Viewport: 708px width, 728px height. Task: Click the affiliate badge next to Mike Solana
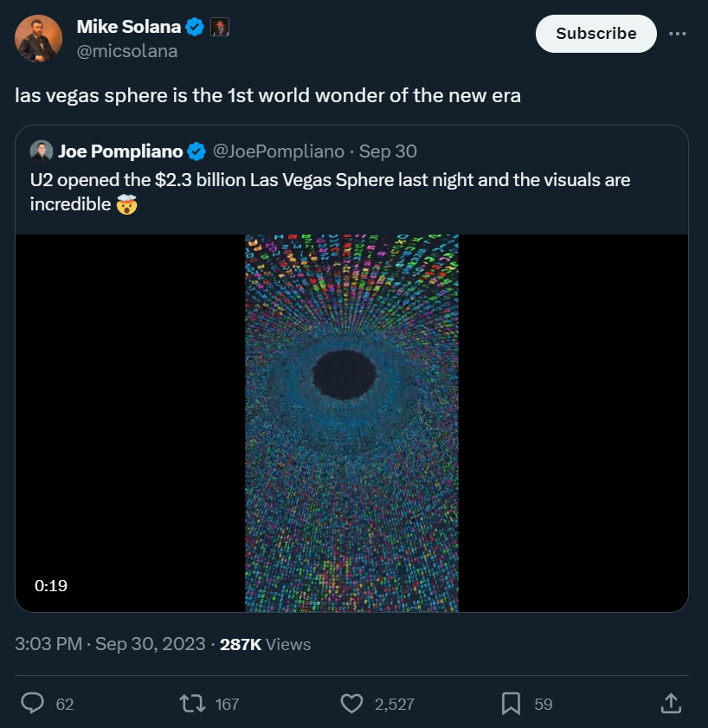pos(220,27)
